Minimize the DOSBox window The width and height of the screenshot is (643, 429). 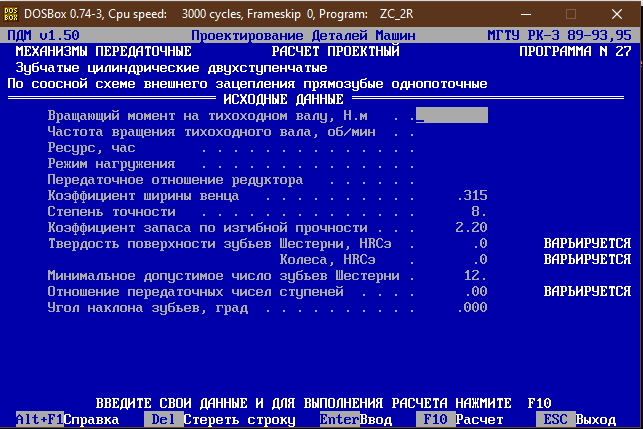tap(526, 14)
